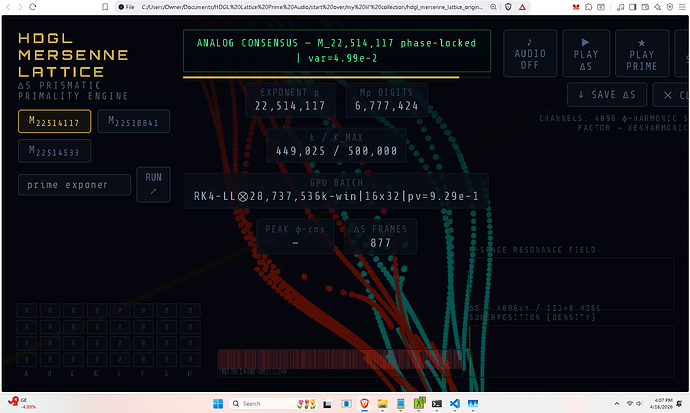Toggle the AUDIO OFF button
Viewport: 690px width, 413px height.
529,53
